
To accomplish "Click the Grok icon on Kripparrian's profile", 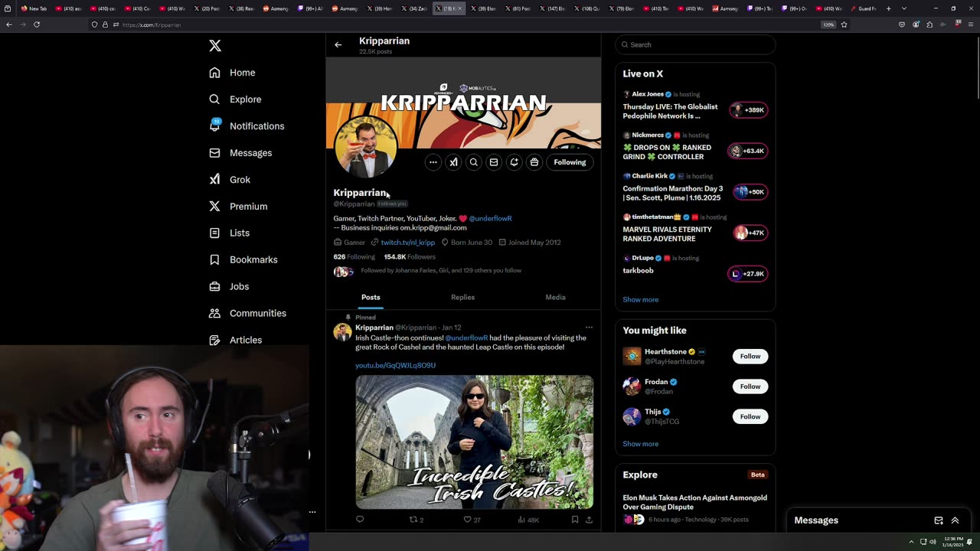I will coord(453,162).
